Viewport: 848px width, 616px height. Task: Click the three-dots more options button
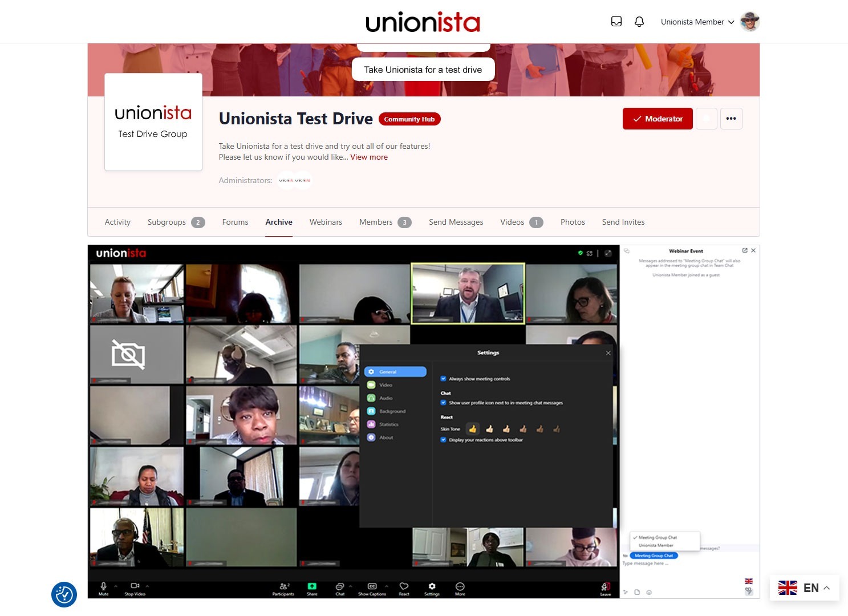(731, 119)
